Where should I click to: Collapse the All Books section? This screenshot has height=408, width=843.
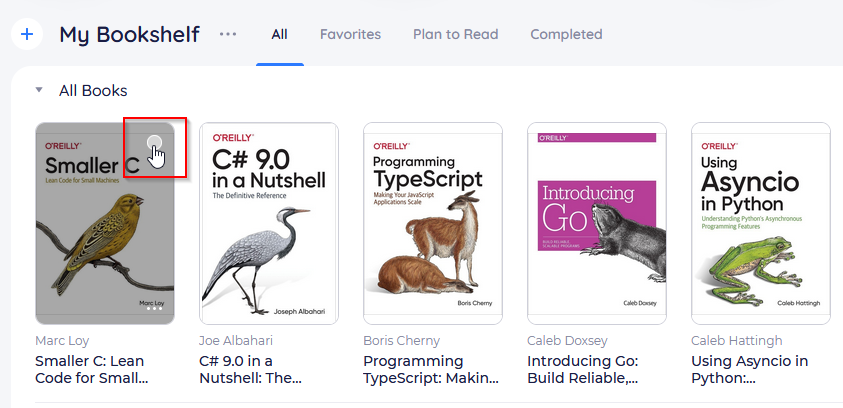39,90
